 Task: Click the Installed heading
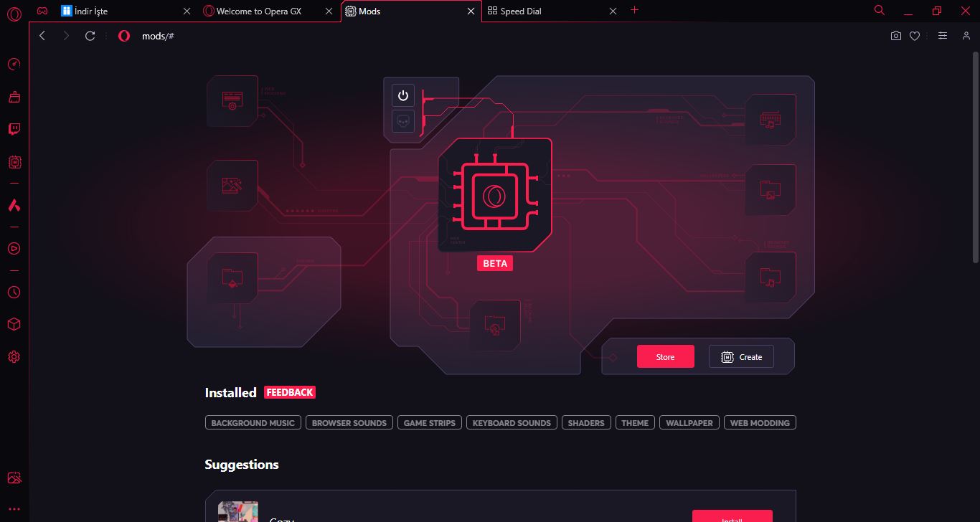click(x=230, y=392)
